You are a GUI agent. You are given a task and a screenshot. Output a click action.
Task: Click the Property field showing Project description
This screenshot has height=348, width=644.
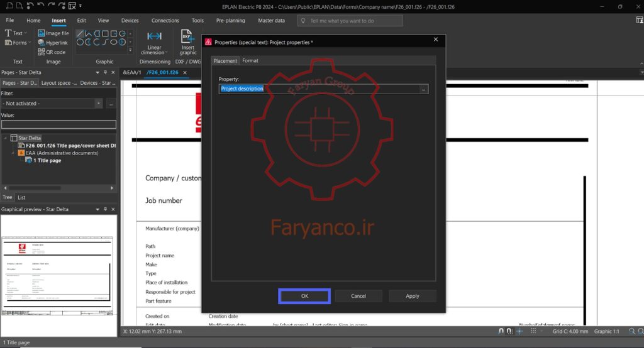[x=319, y=89]
